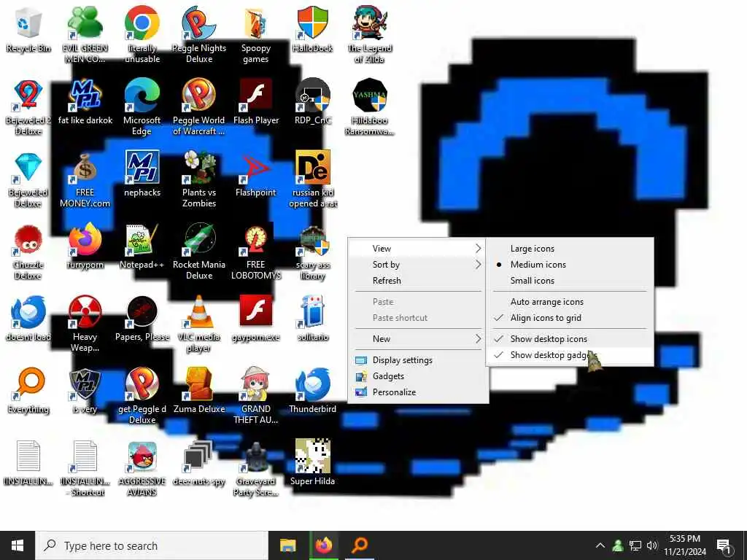The height and width of the screenshot is (560, 747).
Task: Open the taskbar clock and date
Action: click(685, 545)
